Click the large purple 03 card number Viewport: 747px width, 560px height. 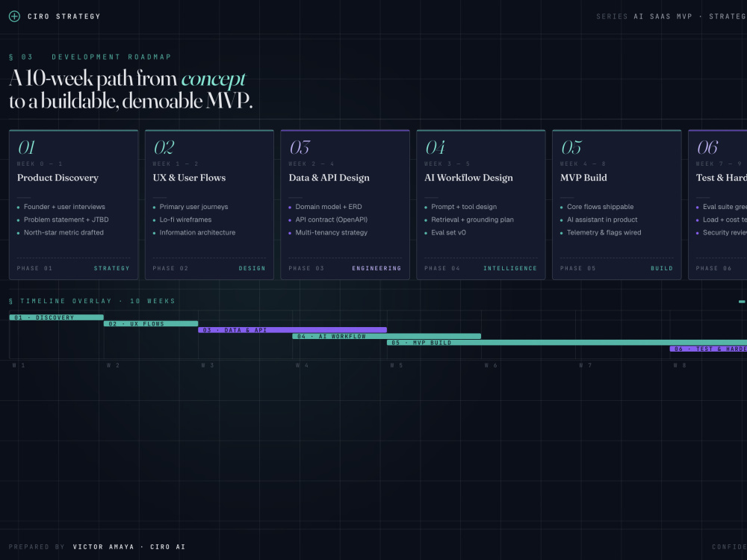(300, 148)
